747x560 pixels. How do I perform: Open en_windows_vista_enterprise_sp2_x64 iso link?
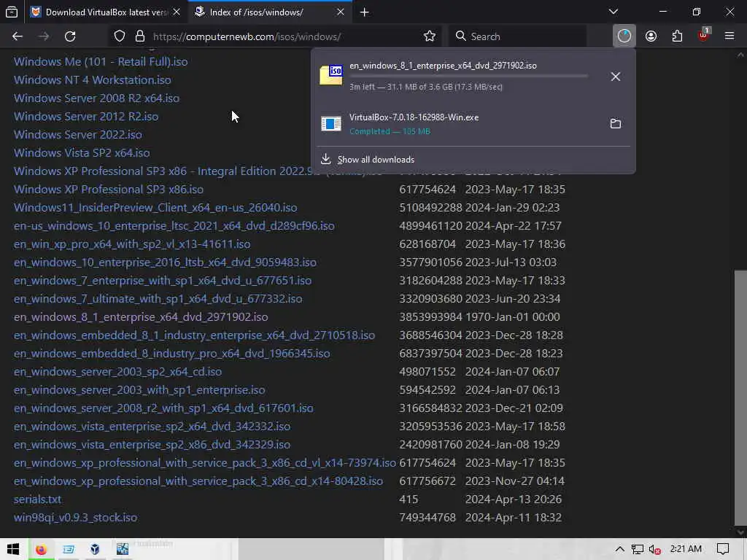pos(152,426)
